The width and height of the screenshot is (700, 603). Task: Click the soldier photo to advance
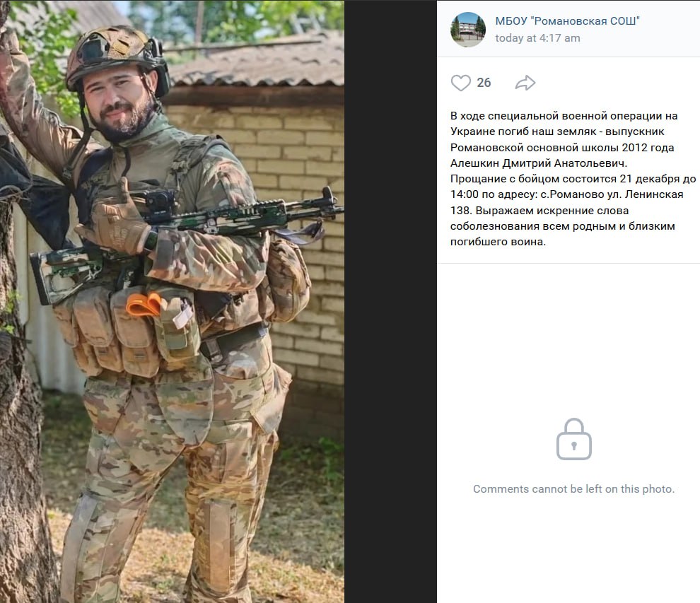(x=172, y=301)
